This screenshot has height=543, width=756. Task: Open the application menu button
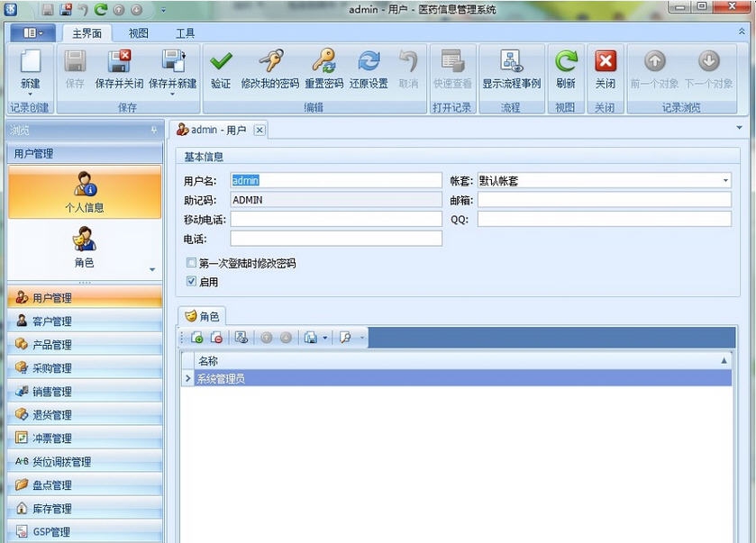[x=31, y=32]
